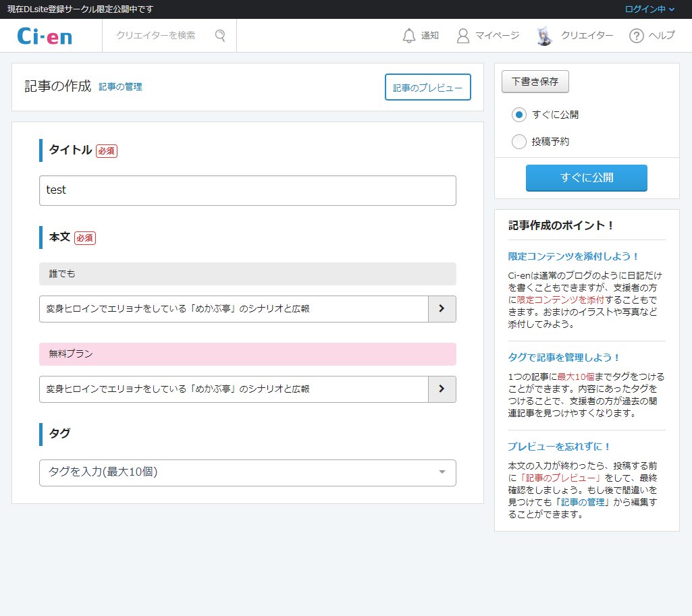Click the 下書き保存 button

pos(535,82)
